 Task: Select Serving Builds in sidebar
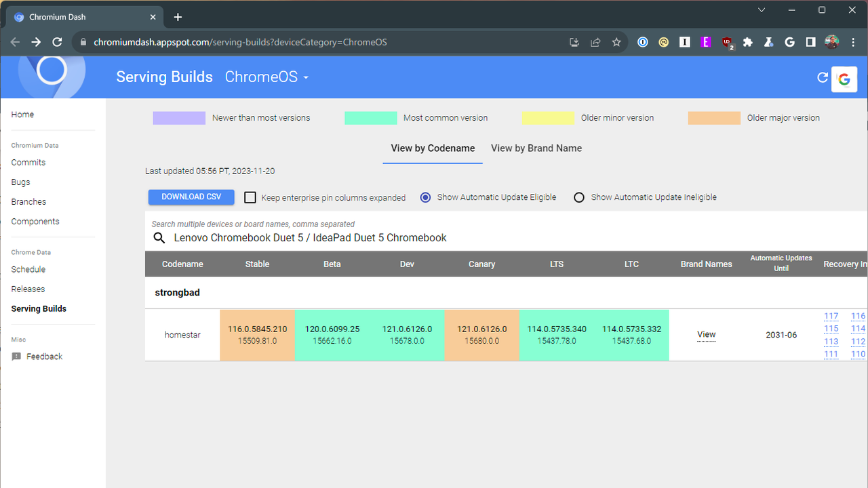(x=39, y=309)
